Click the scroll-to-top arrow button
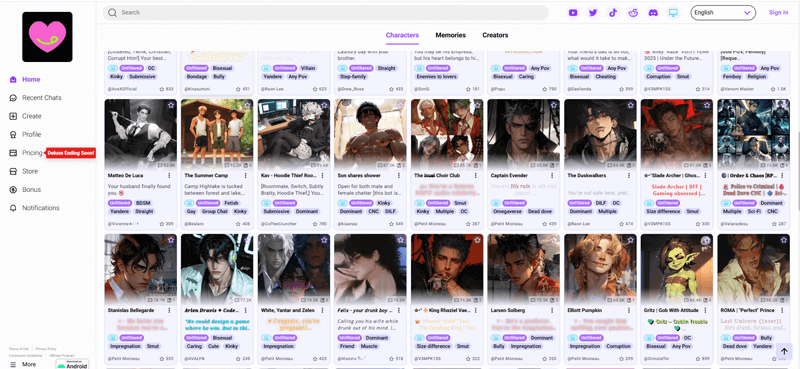 point(783,351)
